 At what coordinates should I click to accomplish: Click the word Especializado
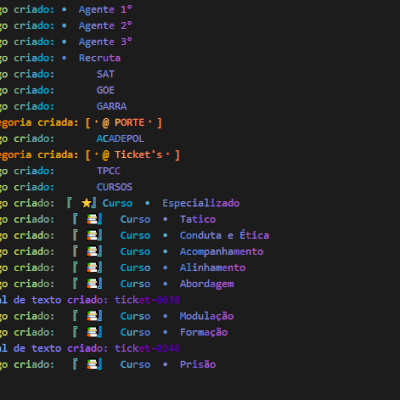[x=201, y=203]
